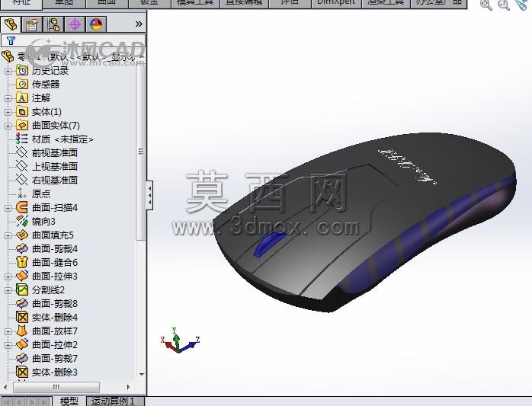Switch to the 模具工具 mold tools tab

coord(195,3)
